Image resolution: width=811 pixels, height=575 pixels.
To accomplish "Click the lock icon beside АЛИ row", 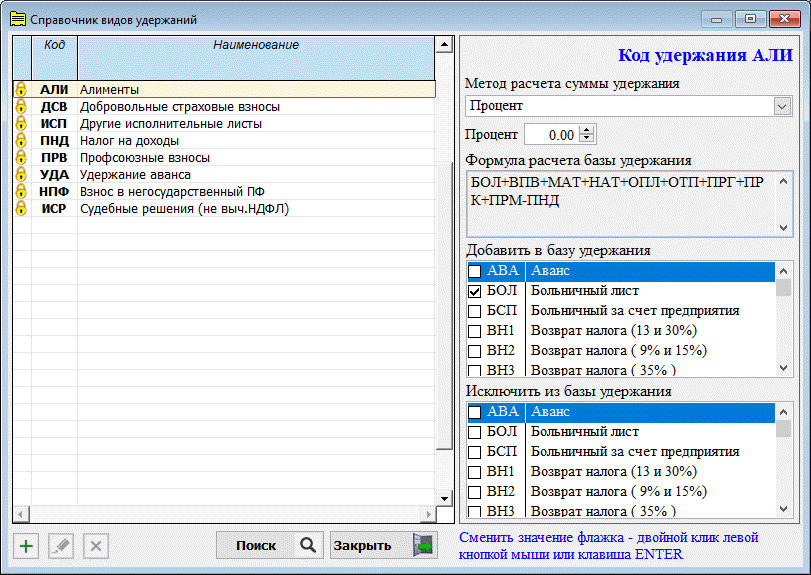I will (x=21, y=89).
